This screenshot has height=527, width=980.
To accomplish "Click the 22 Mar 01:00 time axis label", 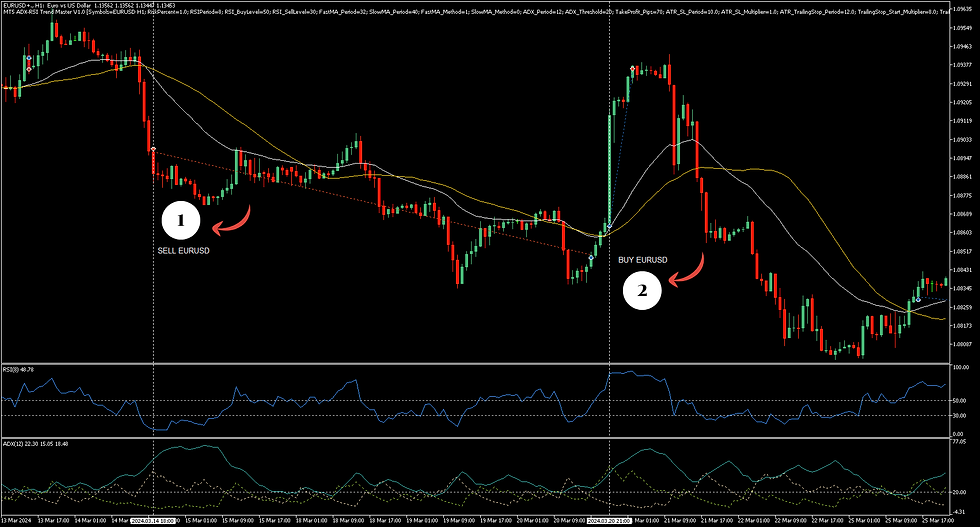I will pyautogui.click(x=753, y=520).
